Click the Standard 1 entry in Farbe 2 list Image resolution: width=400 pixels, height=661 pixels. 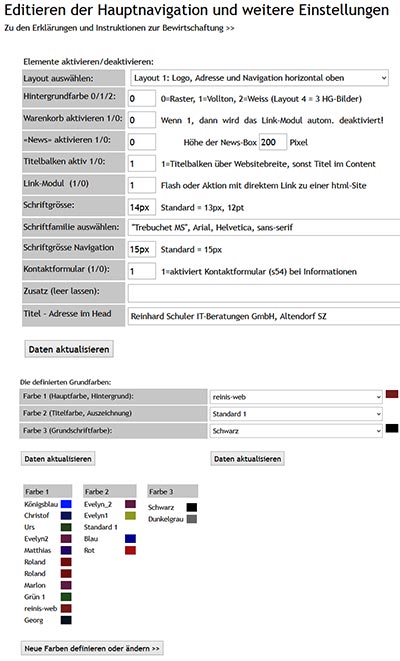pos(100,527)
